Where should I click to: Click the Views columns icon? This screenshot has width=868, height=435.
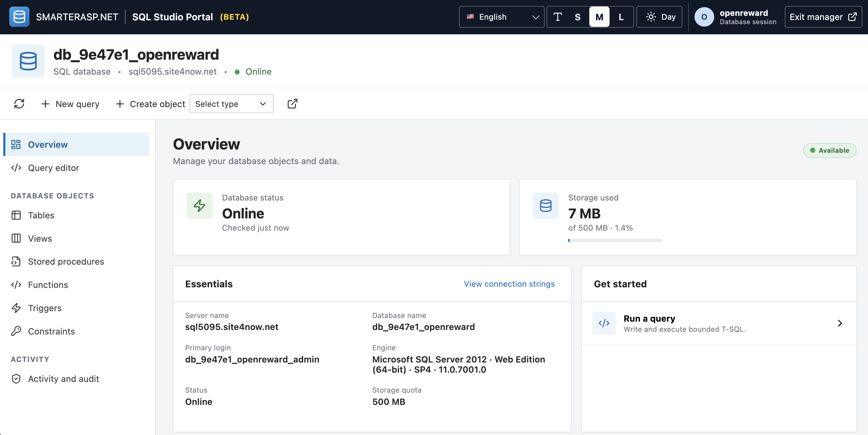point(16,238)
